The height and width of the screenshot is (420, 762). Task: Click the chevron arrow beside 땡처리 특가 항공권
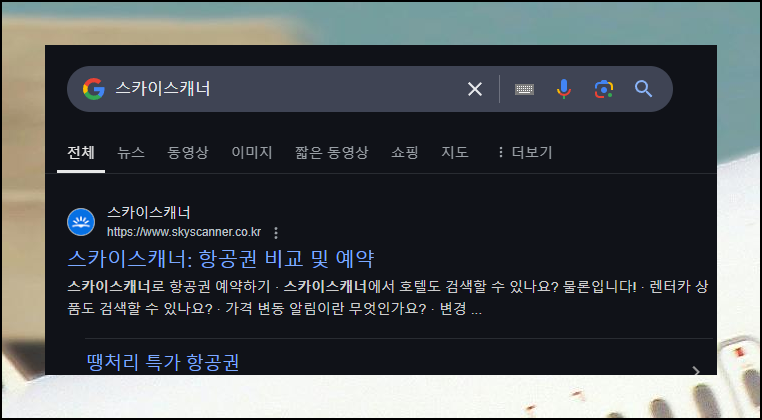pyautogui.click(x=696, y=371)
